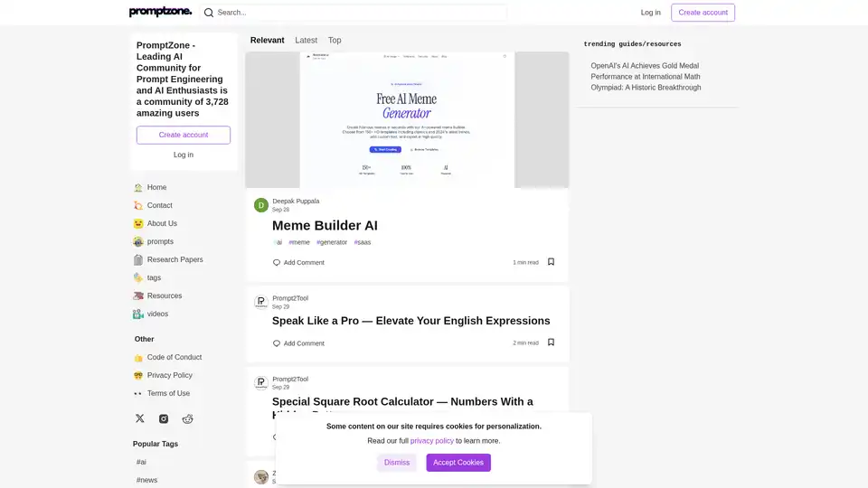Click Deepak Puppala's avatar
868x488 pixels.
261,205
